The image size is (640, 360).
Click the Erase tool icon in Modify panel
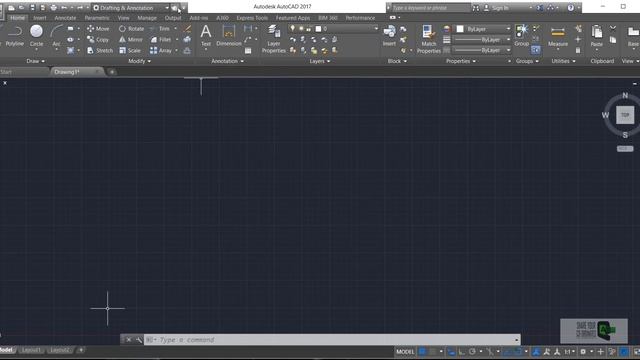pos(187,29)
